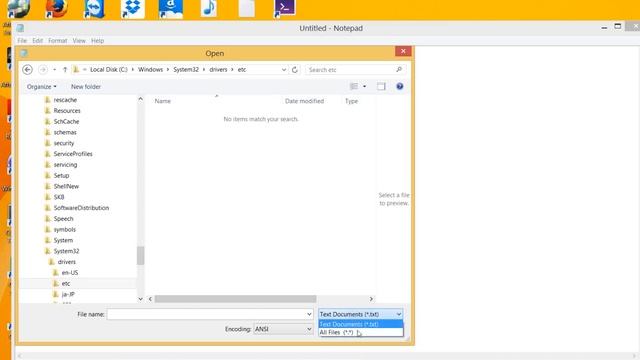The height and width of the screenshot is (360, 640).
Task: Open Encoding ANSI dropdown
Action: pos(283,329)
